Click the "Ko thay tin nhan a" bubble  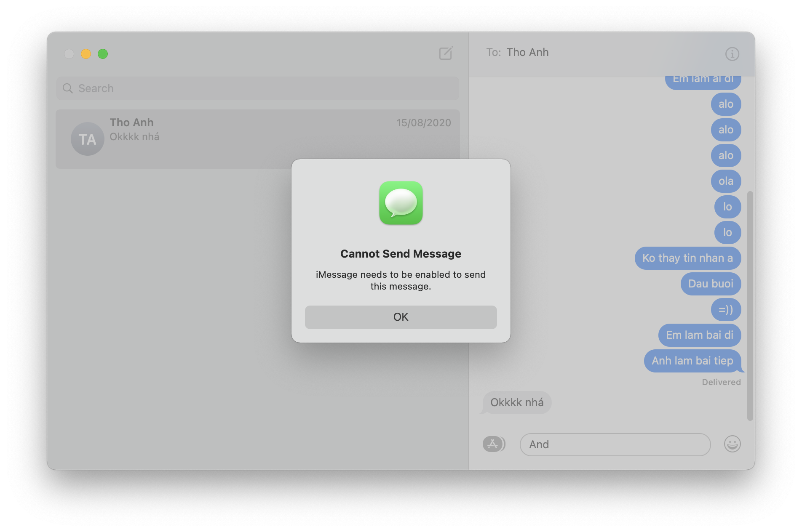[688, 258]
